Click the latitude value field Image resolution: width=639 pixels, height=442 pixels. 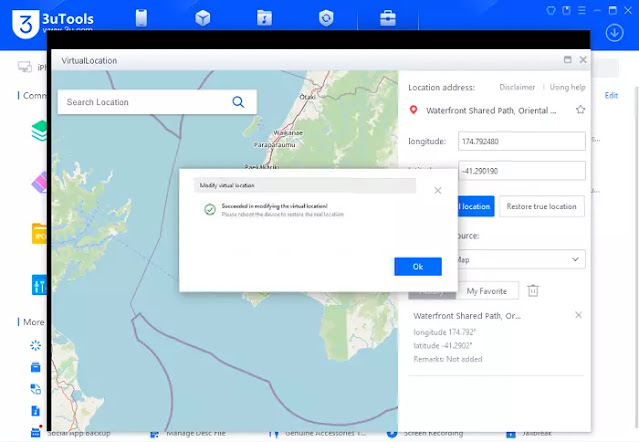click(522, 171)
